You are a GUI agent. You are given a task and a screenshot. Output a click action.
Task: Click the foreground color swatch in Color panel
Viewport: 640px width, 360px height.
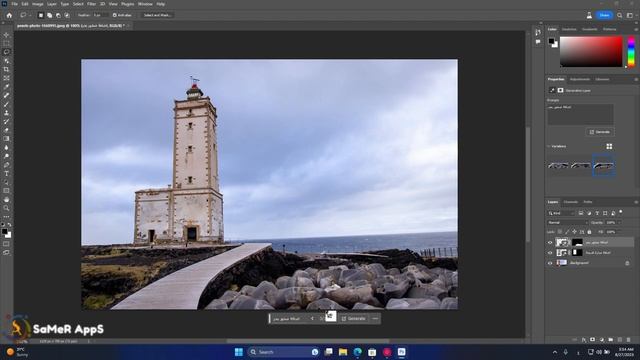551,41
